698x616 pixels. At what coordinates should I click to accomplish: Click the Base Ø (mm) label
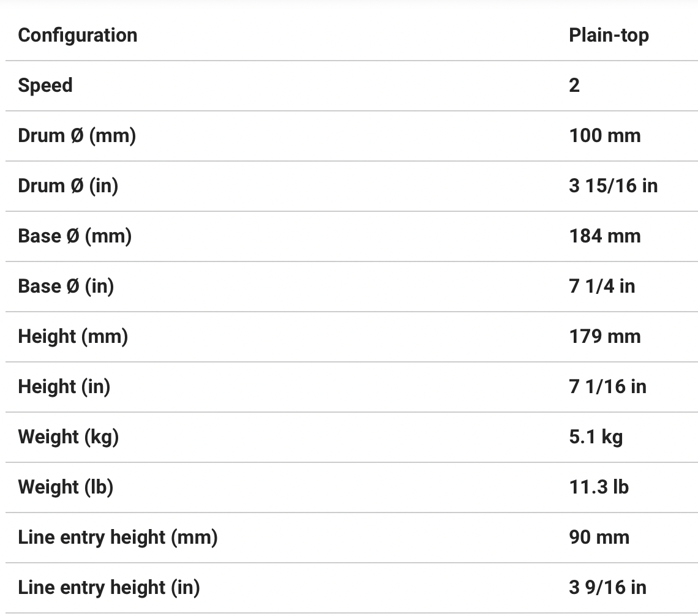pos(75,236)
